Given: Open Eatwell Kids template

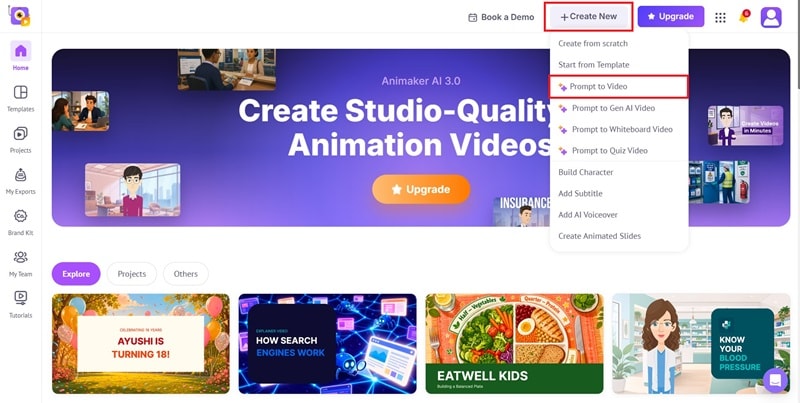Looking at the screenshot, I should (x=514, y=343).
